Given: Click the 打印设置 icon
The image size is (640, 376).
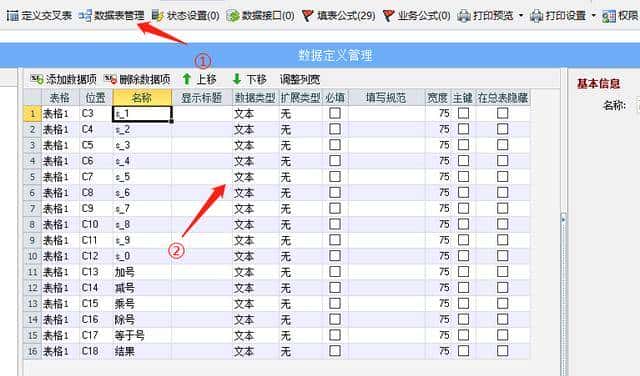Looking at the screenshot, I should click(x=536, y=16).
